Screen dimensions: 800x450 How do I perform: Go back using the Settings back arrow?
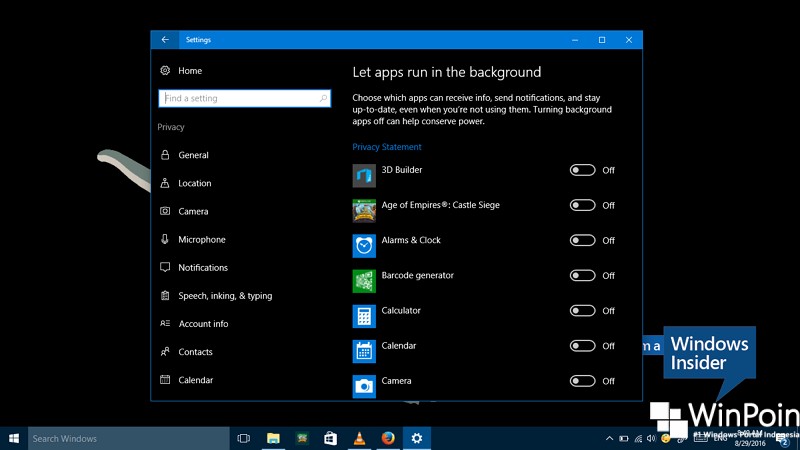[x=165, y=40]
